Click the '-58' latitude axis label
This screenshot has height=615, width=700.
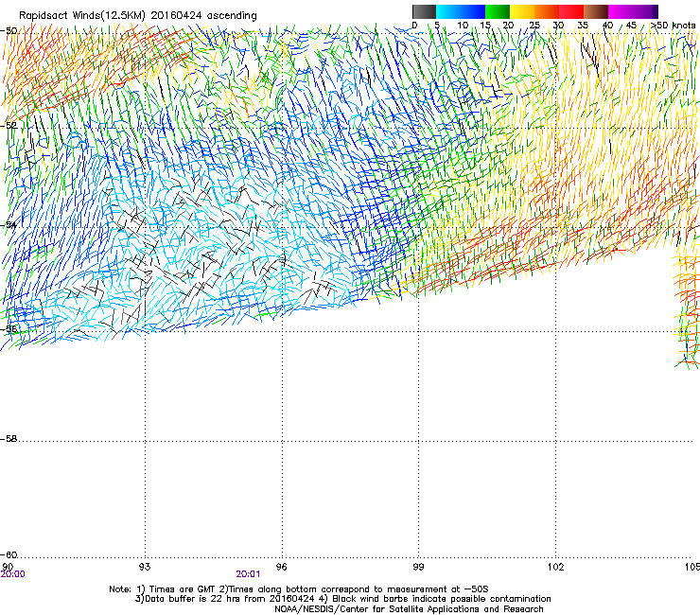point(9,439)
